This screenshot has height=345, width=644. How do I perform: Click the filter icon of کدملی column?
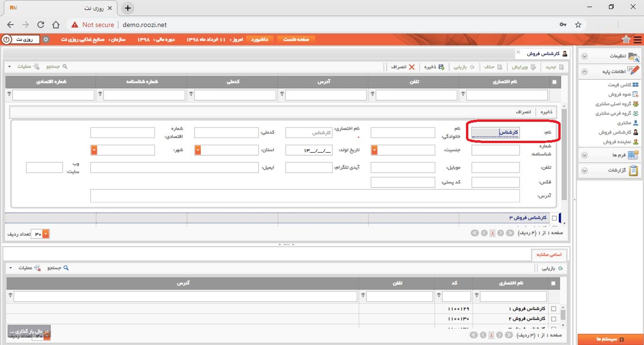(191, 94)
